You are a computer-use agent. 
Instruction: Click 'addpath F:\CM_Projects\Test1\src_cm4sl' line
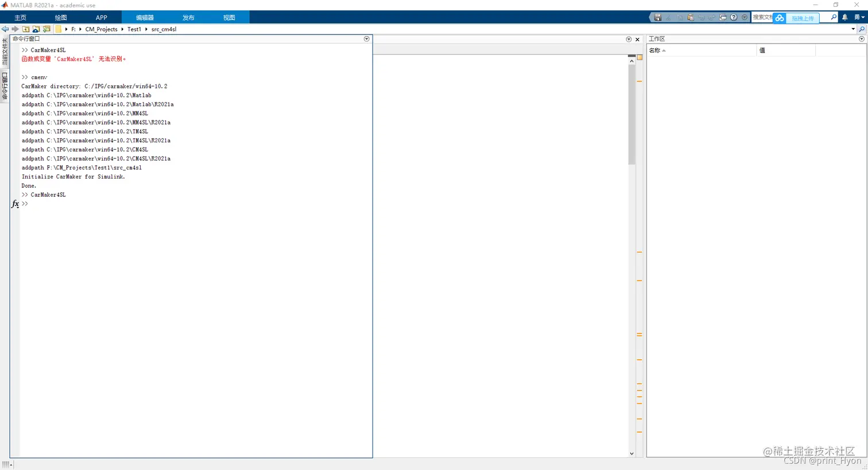(x=82, y=168)
